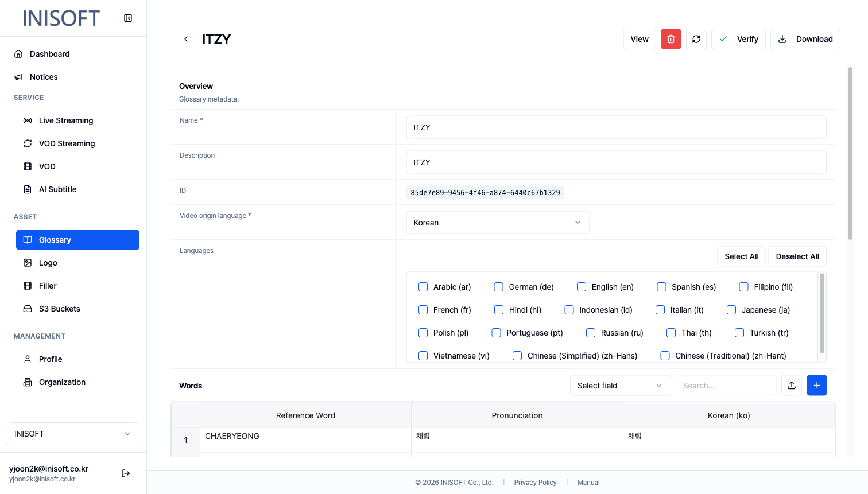Viewport: 868px width, 494px height.
Task: Click the Korean (ko) cell for CHAERYEONG
Action: 729,440
